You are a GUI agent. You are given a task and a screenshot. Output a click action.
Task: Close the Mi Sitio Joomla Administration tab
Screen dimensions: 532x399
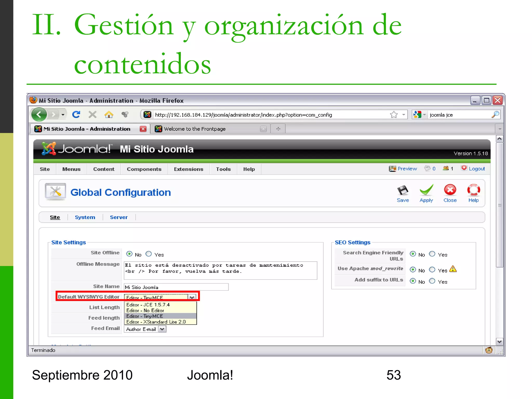click(143, 129)
